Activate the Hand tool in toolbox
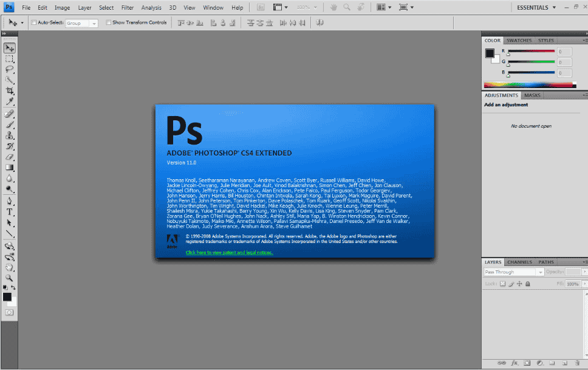The image size is (588, 370). coord(10,267)
